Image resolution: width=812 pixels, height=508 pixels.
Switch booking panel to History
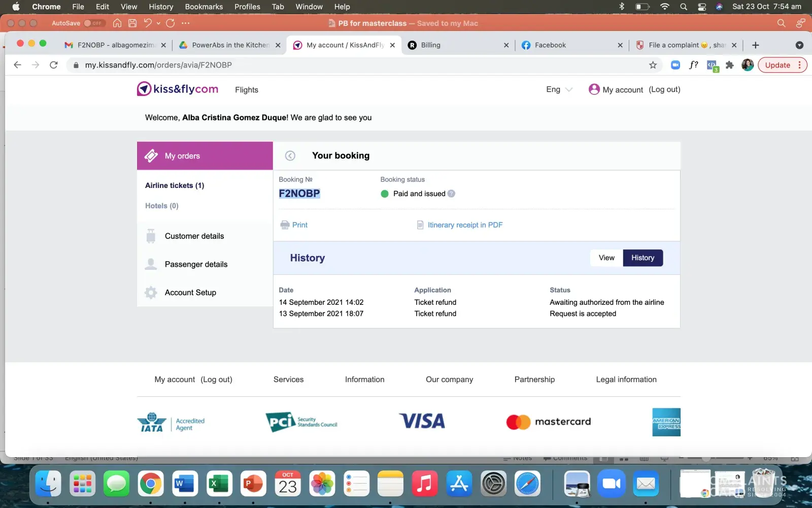click(x=642, y=258)
